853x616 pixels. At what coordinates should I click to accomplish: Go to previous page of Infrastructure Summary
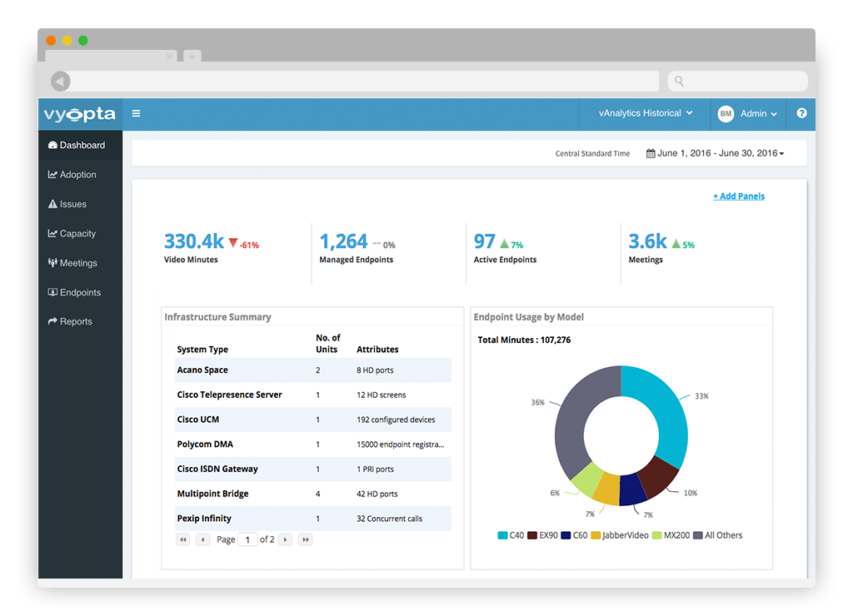pos(203,539)
